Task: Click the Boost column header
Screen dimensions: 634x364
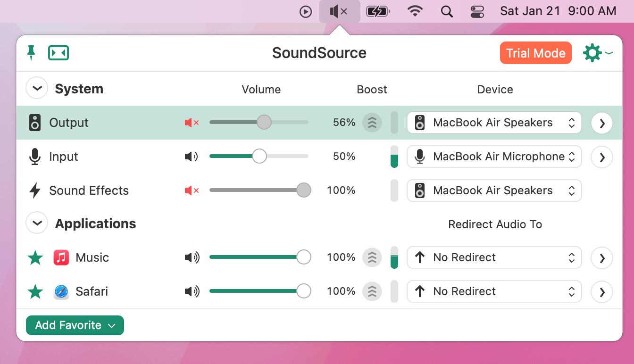Action: click(372, 90)
